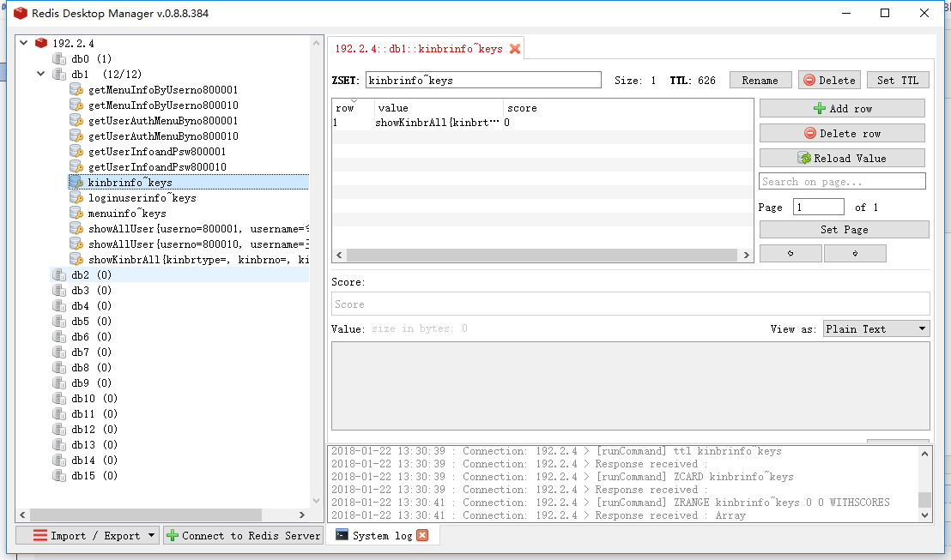Click the db12 database icon
The height and width of the screenshot is (560, 951).
point(59,429)
